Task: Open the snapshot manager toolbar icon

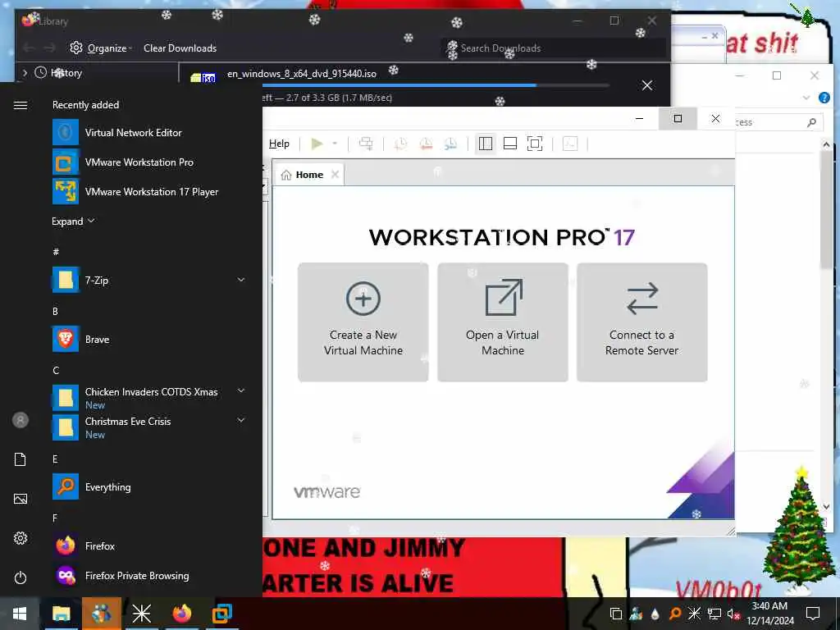Action: [x=451, y=144]
